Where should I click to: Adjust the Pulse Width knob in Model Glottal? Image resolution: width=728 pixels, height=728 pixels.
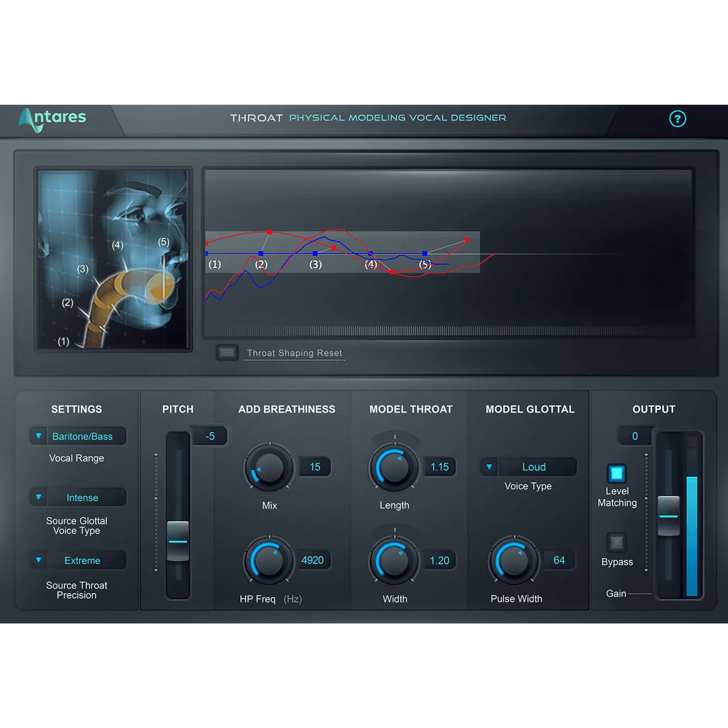pos(514,560)
